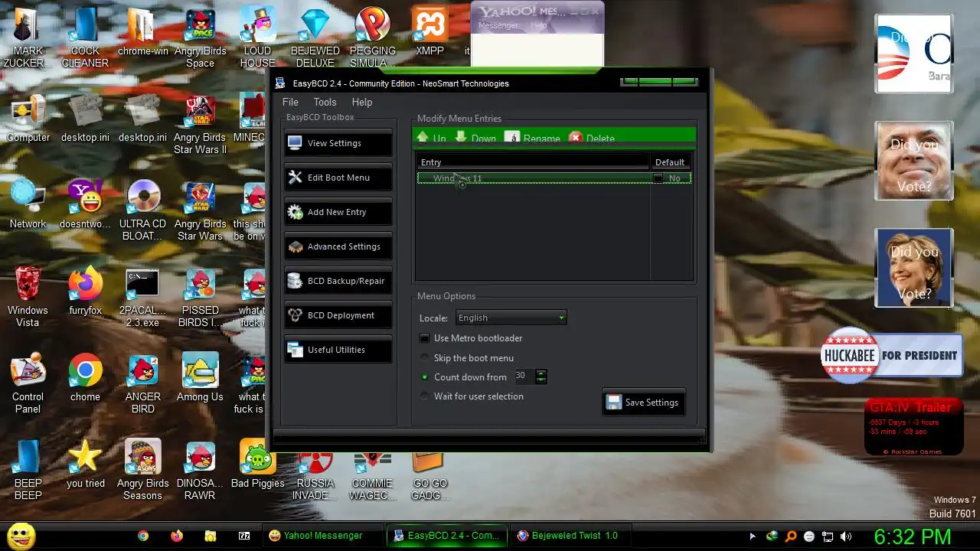
Task: Open 2PACAL... 2.3.exe desktop icon
Action: point(143,297)
